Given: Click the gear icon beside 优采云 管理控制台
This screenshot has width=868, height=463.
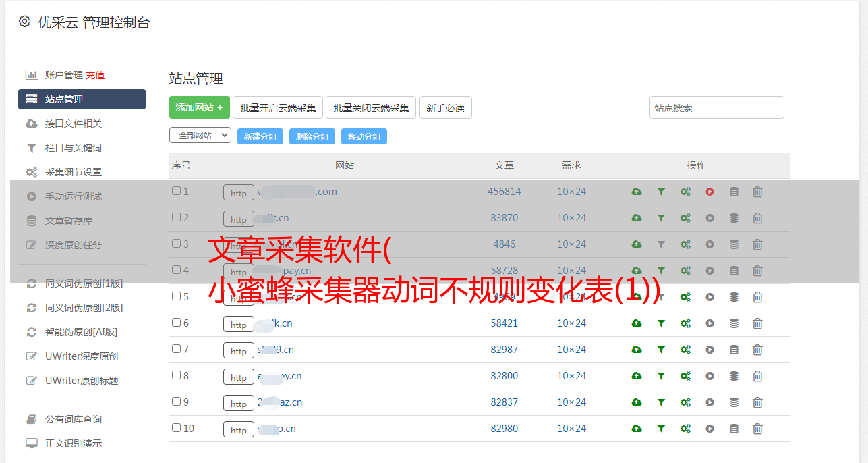Looking at the screenshot, I should pos(24,22).
